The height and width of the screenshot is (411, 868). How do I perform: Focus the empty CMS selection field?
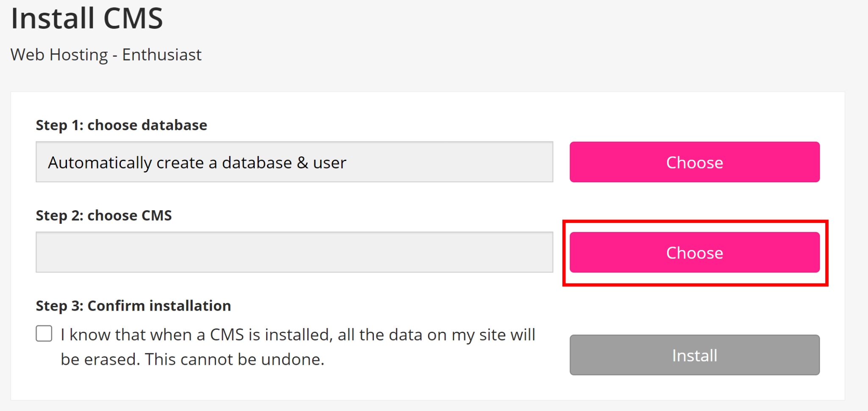click(x=294, y=253)
